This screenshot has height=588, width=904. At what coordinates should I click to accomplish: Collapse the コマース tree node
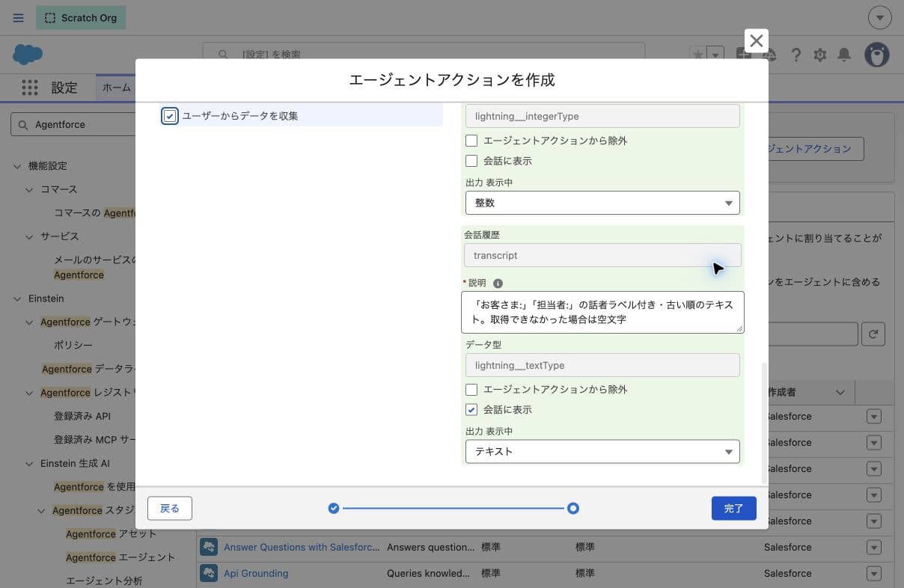(x=29, y=190)
